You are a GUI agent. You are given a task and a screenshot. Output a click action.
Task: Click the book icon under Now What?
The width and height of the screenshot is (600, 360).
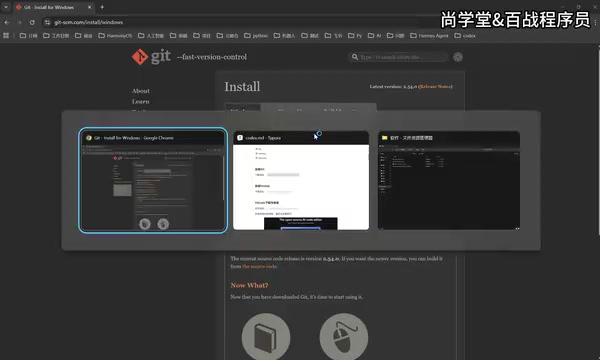(266, 337)
